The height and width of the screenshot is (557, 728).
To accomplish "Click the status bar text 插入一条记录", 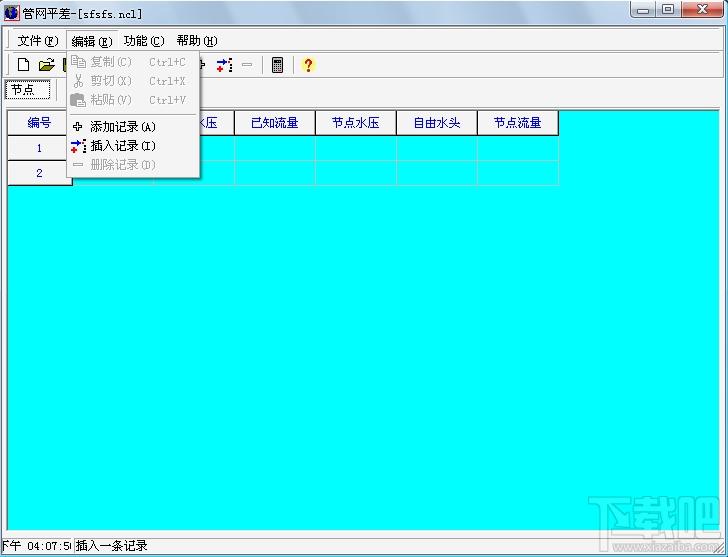I will pos(111,545).
